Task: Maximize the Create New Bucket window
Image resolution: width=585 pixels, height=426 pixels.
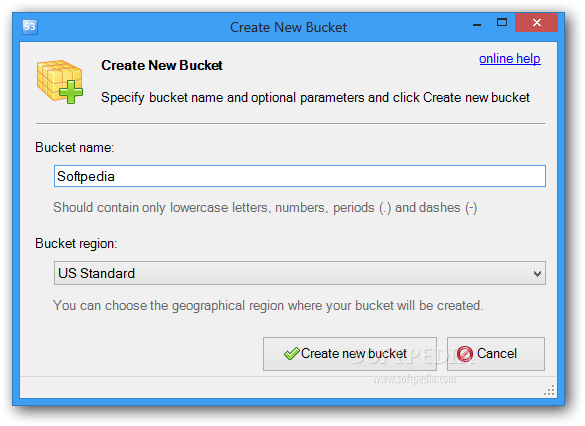Action: (x=502, y=23)
